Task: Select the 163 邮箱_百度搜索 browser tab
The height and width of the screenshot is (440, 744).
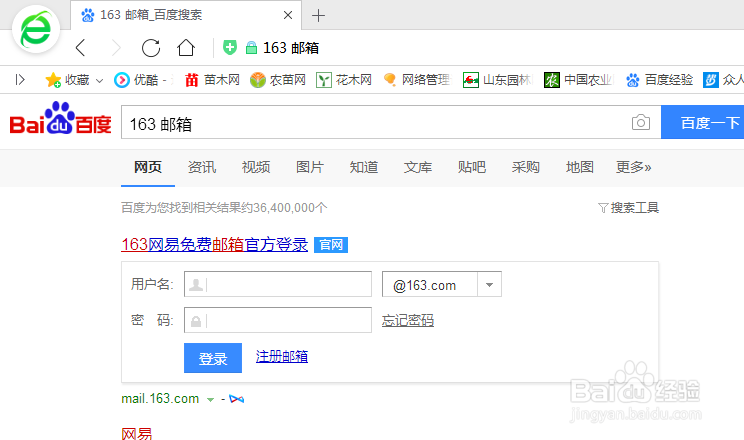Action: (186, 15)
